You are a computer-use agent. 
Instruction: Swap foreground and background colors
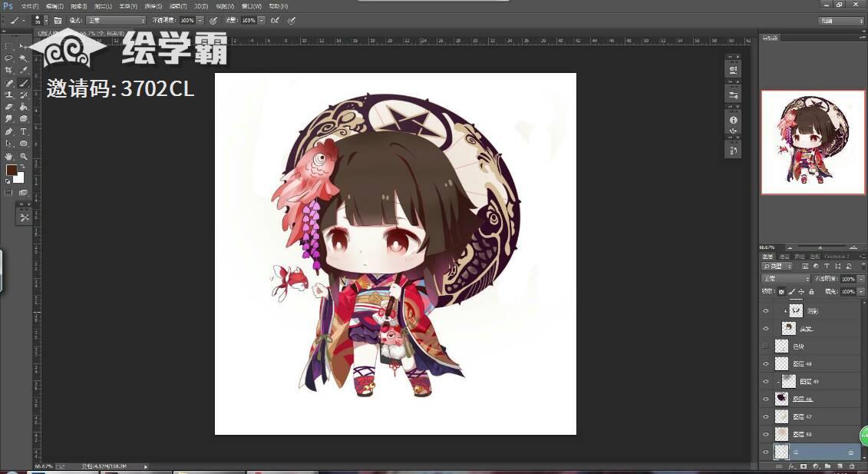(x=23, y=167)
